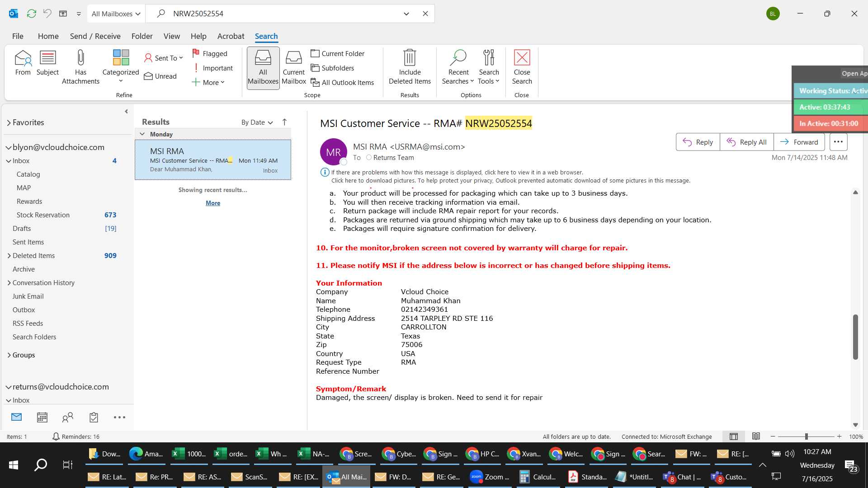Image resolution: width=868 pixels, height=488 pixels.
Task: Clear the search box with X
Action: 425,14
